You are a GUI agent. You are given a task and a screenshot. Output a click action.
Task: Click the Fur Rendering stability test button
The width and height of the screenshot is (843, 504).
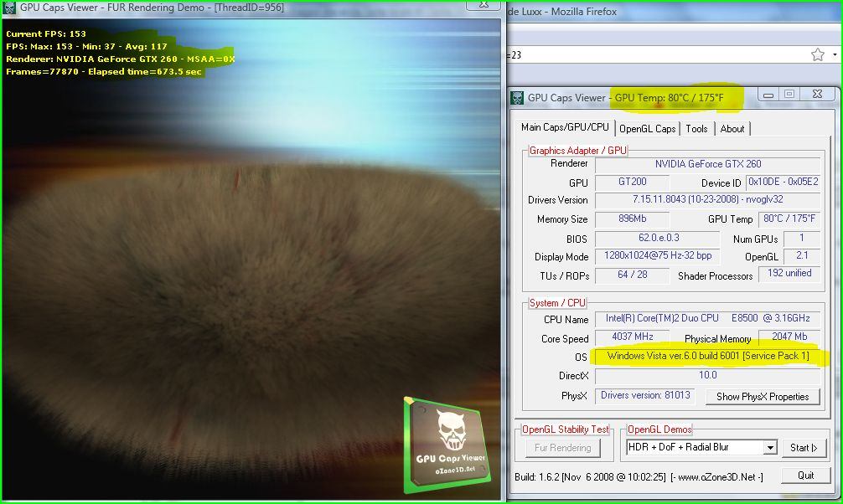coord(562,448)
